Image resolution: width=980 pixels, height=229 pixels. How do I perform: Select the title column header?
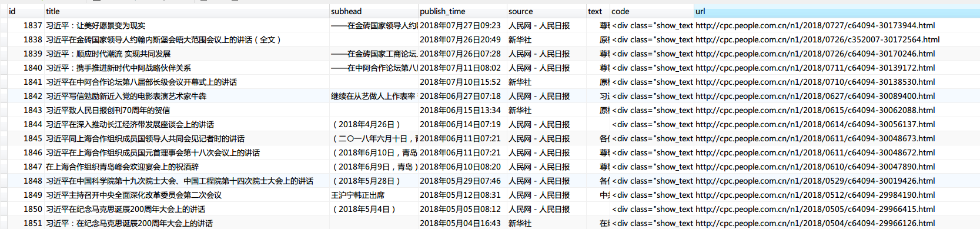pyautogui.click(x=186, y=11)
